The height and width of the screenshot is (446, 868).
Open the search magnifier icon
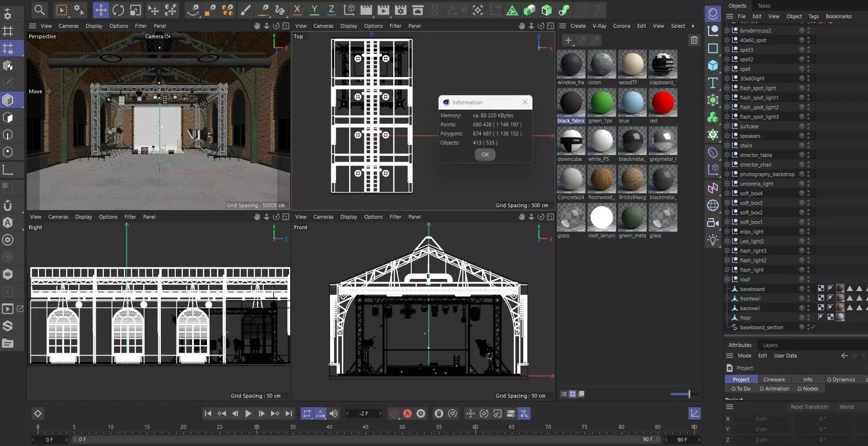40,10
